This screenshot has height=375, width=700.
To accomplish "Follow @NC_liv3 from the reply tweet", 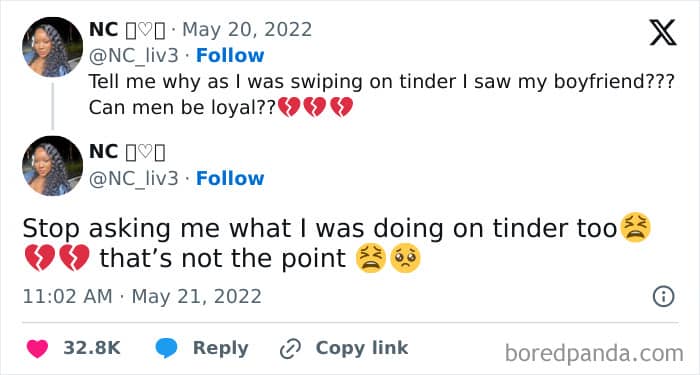I will click(x=230, y=178).
